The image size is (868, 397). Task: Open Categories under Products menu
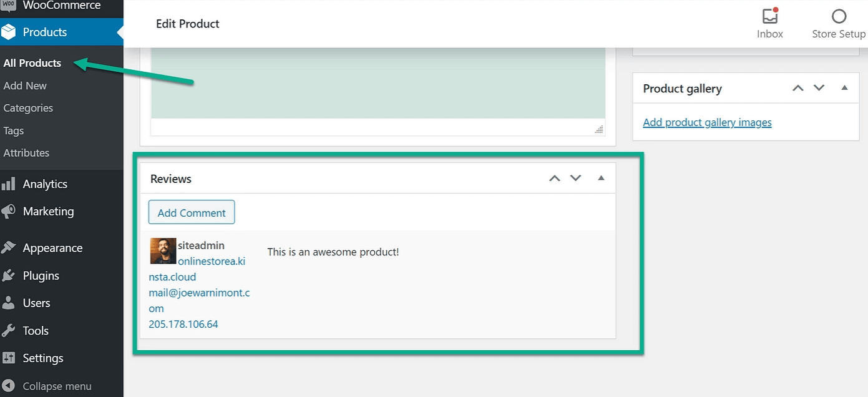28,108
